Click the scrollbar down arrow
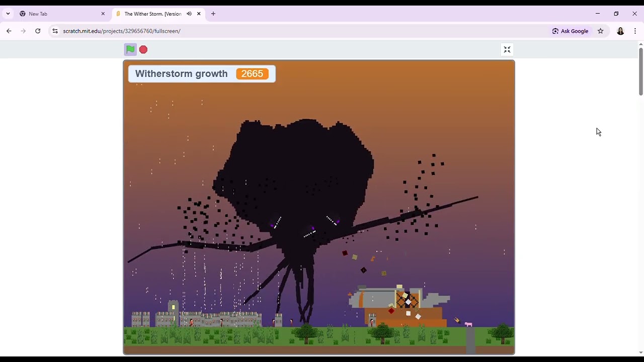This screenshot has width=644, height=362. pos(640,353)
